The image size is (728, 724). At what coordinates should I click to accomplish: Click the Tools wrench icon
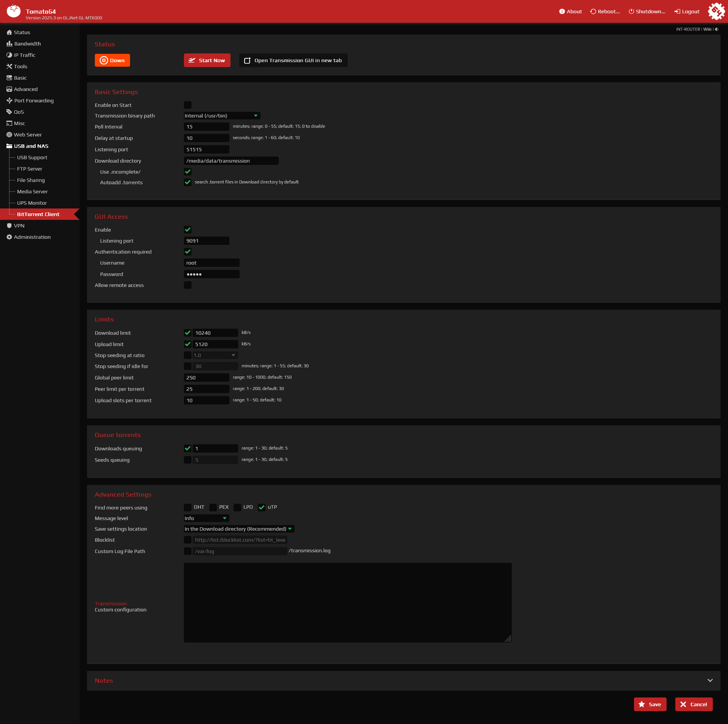click(x=9, y=66)
